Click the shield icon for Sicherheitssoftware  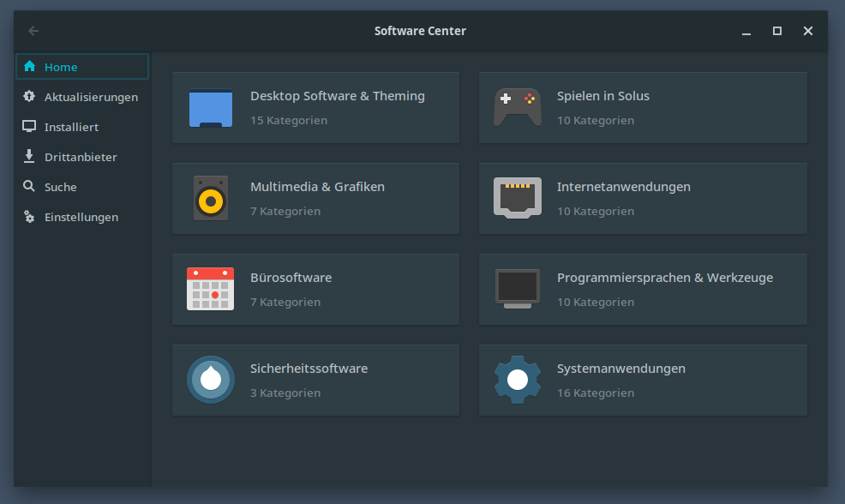coord(211,380)
